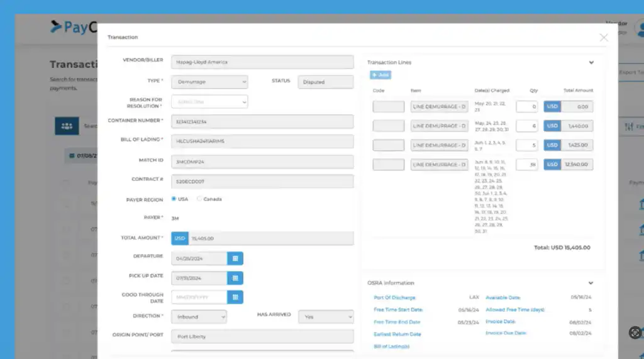Click the USD badge on the 12,540.00 line
This screenshot has width=644, height=359.
552,164
